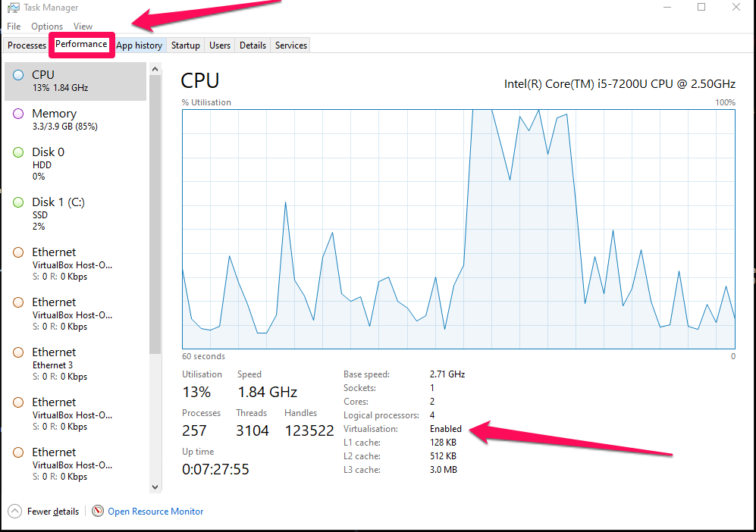Switch to the App history tab
Screen dimensions: 756x532
(x=140, y=45)
